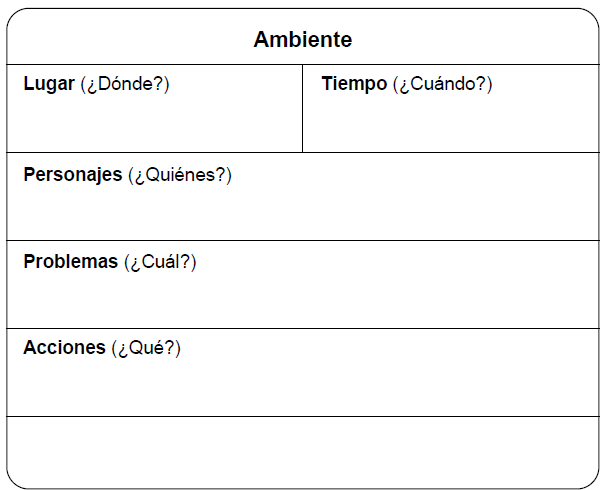This screenshot has width=604, height=490.
Task: Click the ¿Cuál? question text
Action: [161, 263]
